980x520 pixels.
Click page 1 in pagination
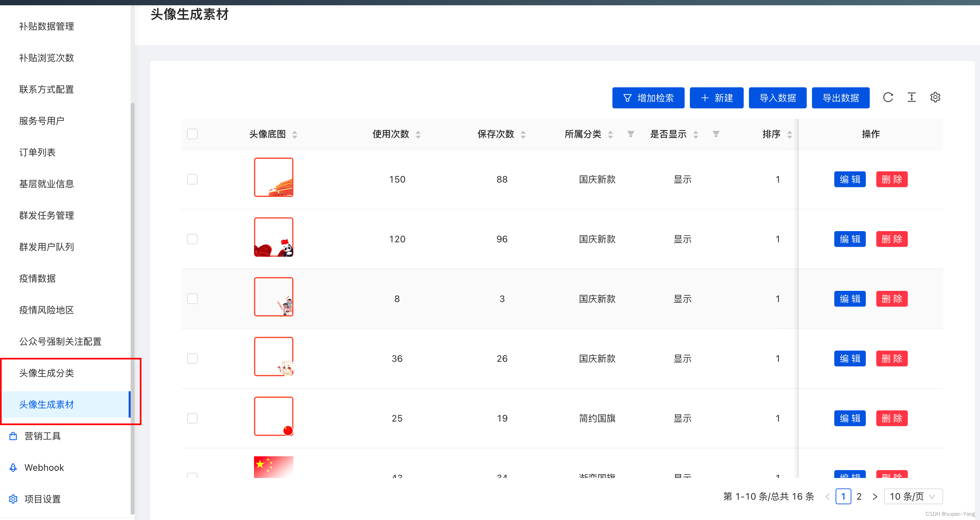click(843, 496)
